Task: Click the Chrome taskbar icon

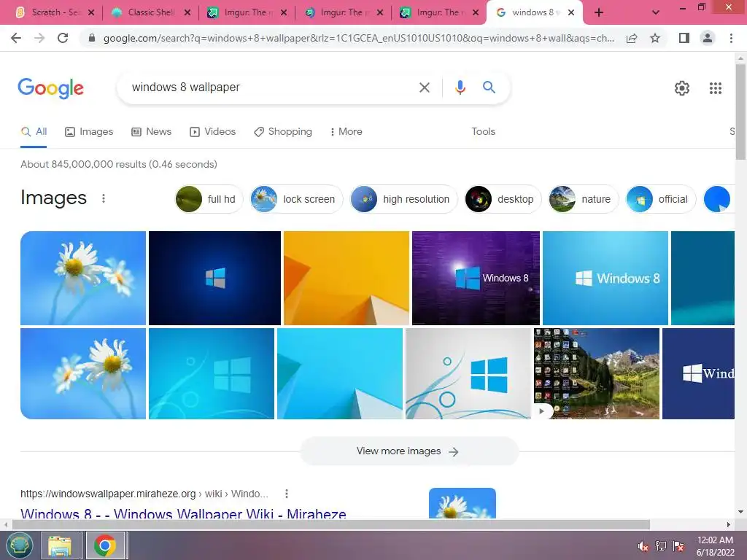Action: coord(105,545)
